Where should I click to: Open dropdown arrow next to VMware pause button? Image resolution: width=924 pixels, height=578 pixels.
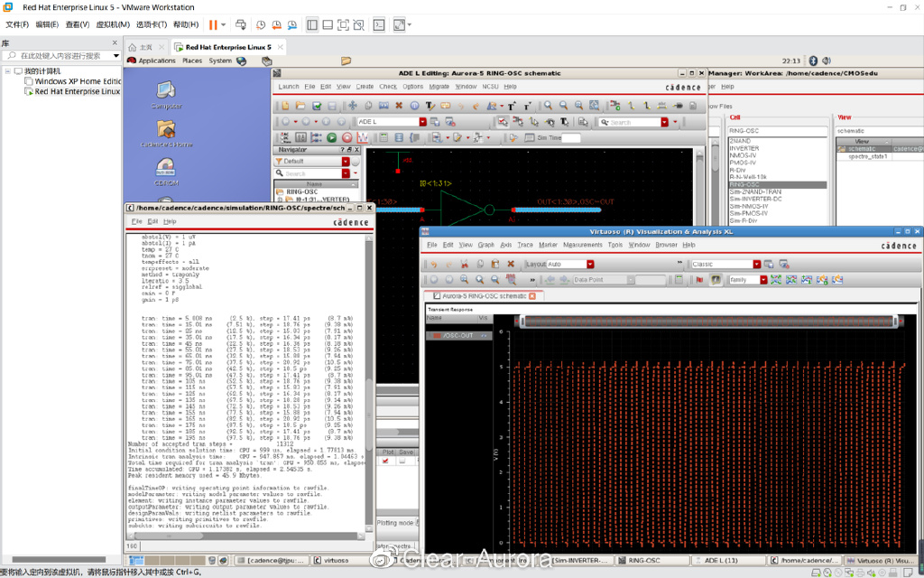pos(224,24)
